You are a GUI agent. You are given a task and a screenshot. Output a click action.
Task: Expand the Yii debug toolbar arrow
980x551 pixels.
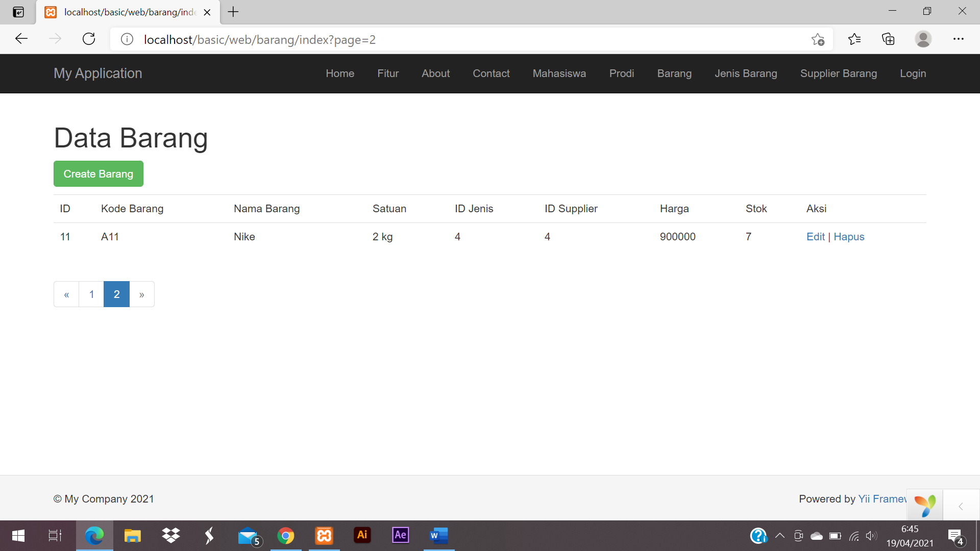(x=961, y=506)
